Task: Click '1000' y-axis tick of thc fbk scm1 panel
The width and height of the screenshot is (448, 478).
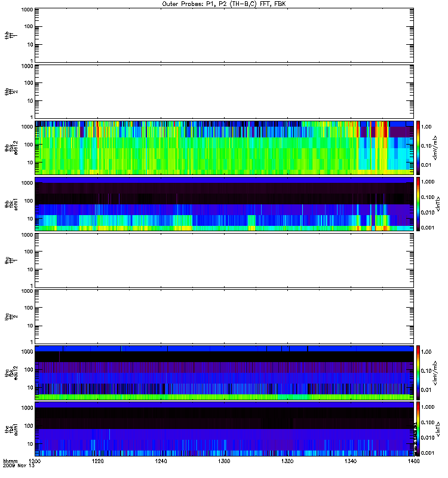Action: 27,408
